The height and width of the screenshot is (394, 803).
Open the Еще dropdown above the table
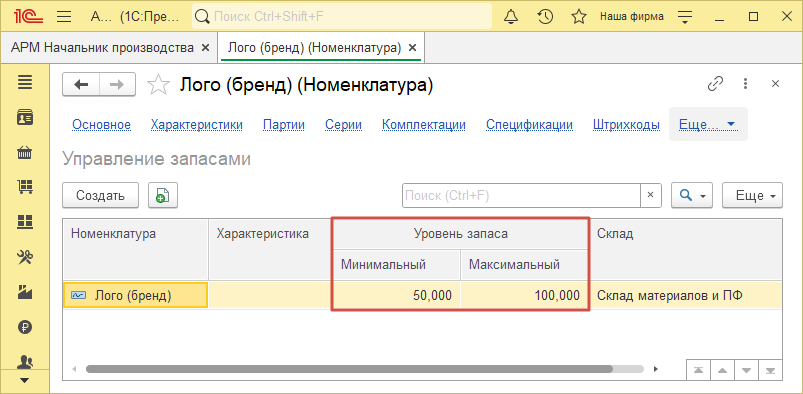click(752, 195)
